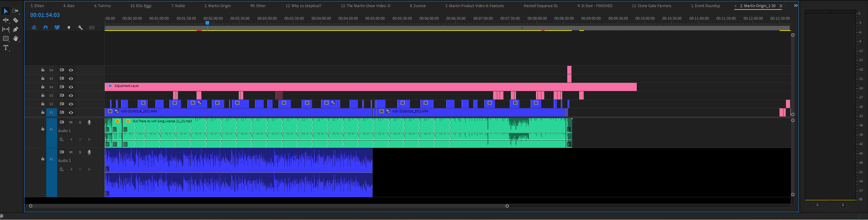This screenshot has width=868, height=220.
Task: Select the Ripple Edit tool
Action: click(x=6, y=20)
